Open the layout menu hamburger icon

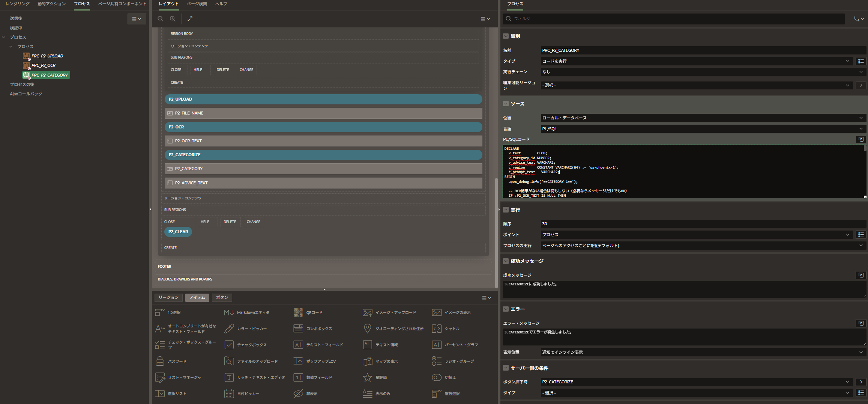click(485, 19)
